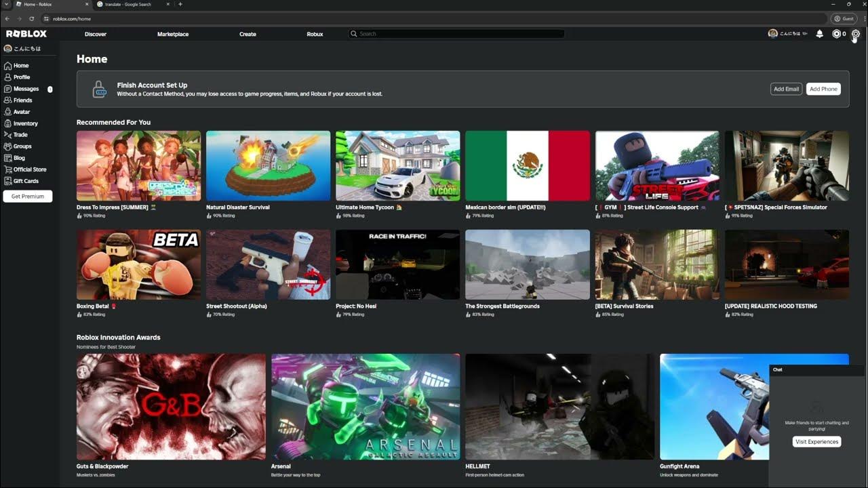Click the search magnifier icon

click(354, 34)
